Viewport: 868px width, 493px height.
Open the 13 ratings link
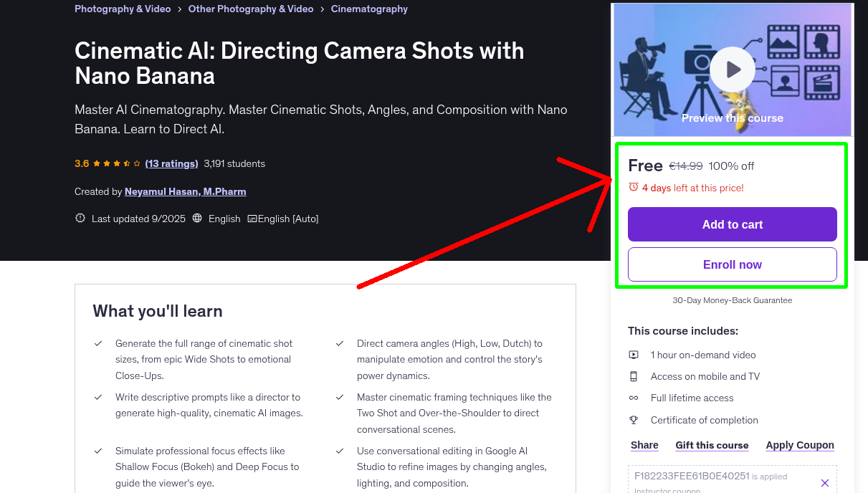tap(171, 163)
